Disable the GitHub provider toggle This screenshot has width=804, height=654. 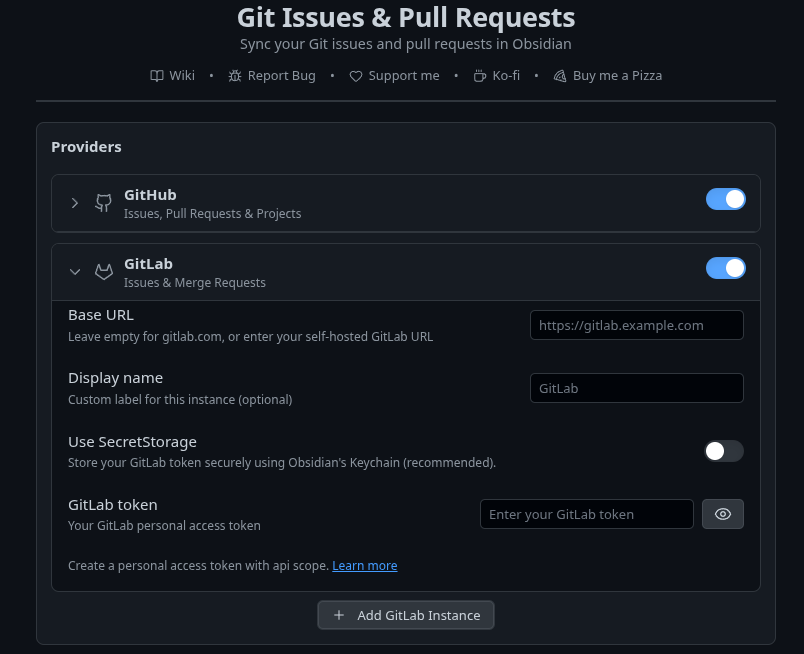click(726, 199)
